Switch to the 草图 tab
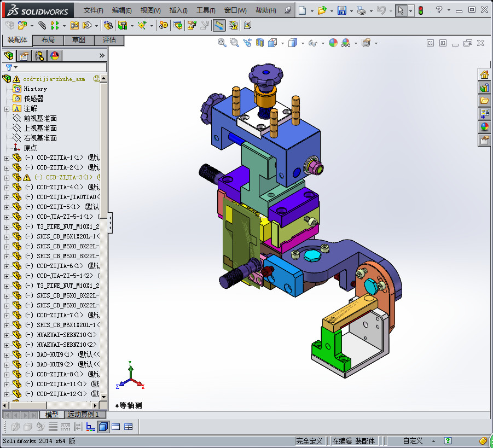 coord(79,40)
